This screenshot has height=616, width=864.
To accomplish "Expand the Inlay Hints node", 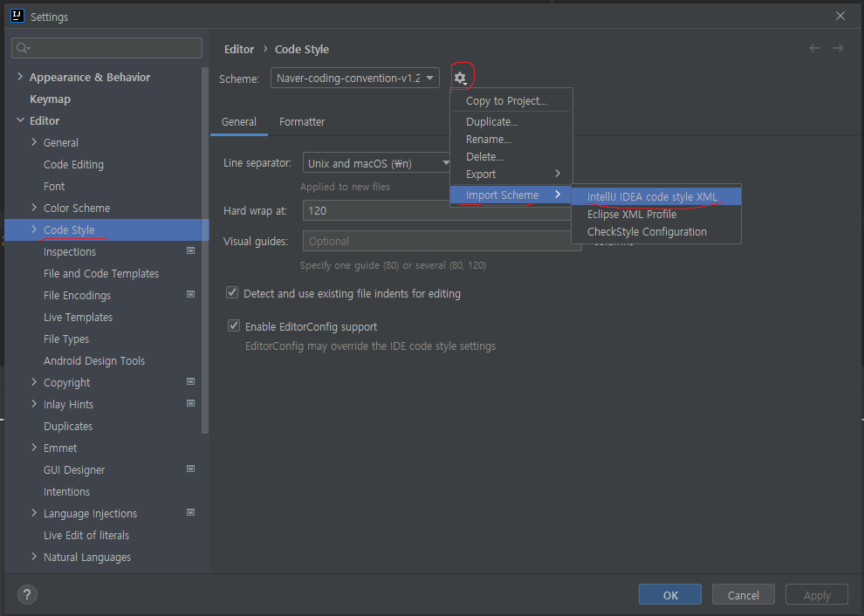I will tap(34, 404).
